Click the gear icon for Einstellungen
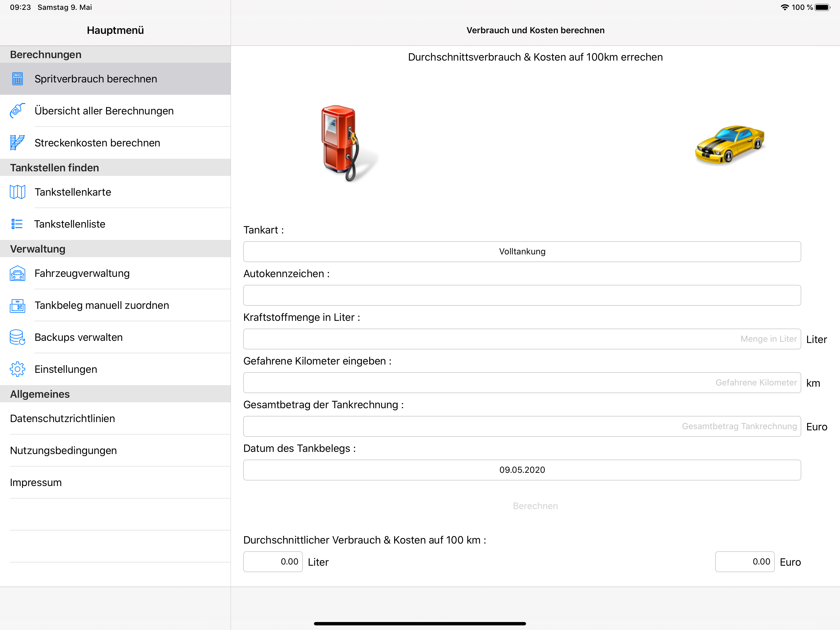Viewport: 840px width, 630px height. click(18, 369)
